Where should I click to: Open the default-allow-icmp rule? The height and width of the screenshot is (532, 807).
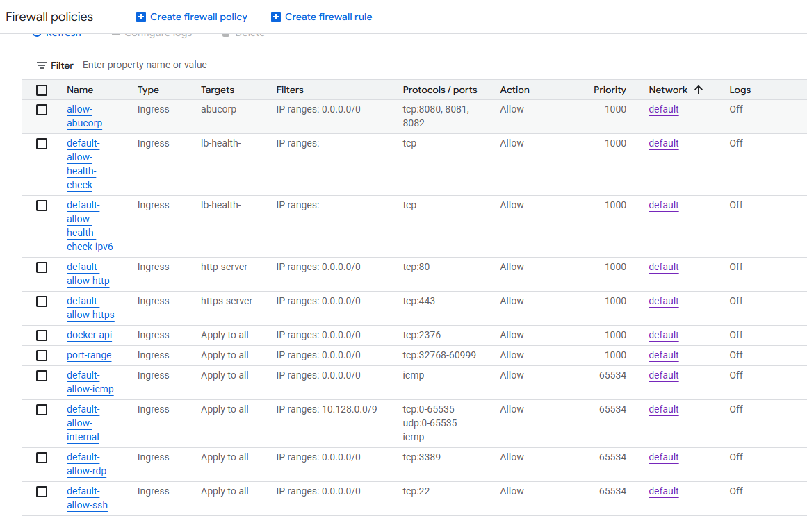[90, 382]
